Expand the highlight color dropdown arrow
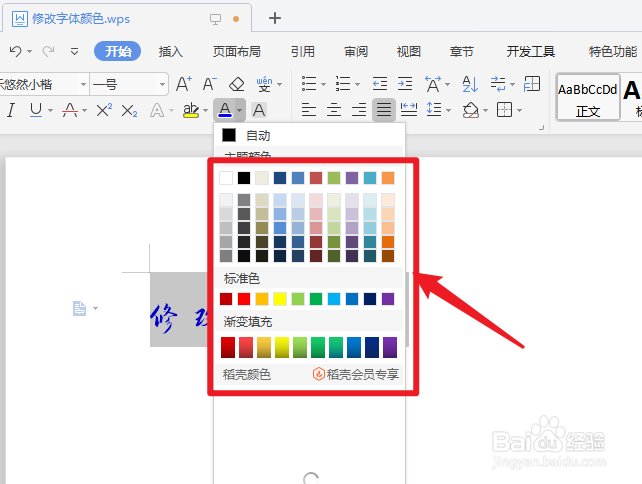The image size is (642, 484). click(x=206, y=111)
